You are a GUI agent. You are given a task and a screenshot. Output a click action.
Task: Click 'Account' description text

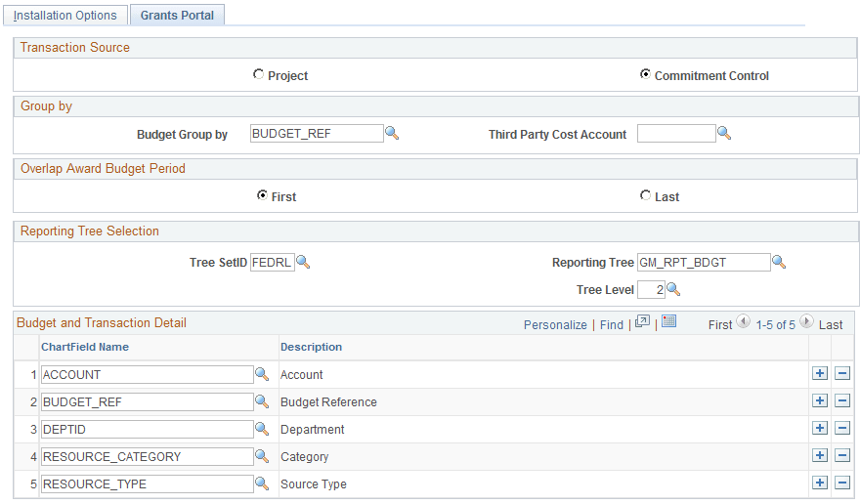pyautogui.click(x=302, y=374)
